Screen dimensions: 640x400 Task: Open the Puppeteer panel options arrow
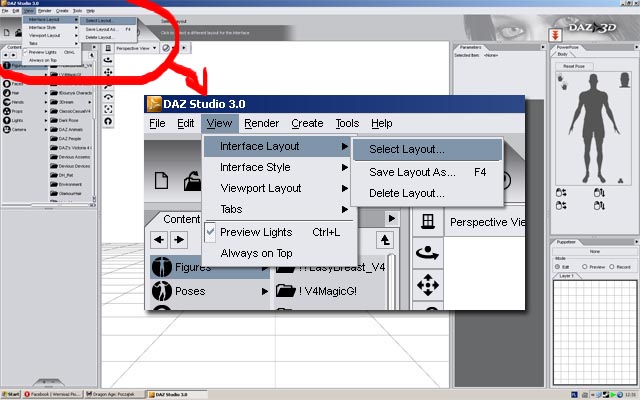point(636,242)
